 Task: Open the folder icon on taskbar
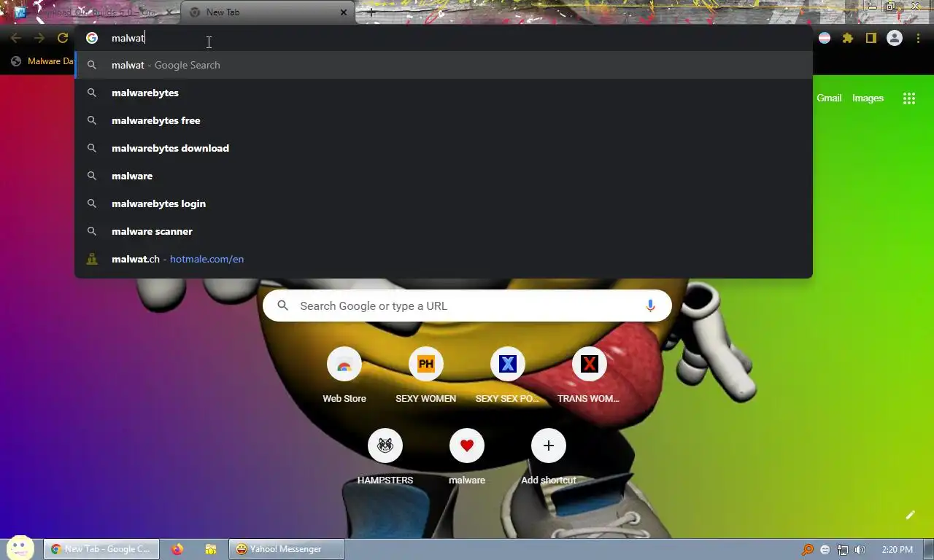210,549
